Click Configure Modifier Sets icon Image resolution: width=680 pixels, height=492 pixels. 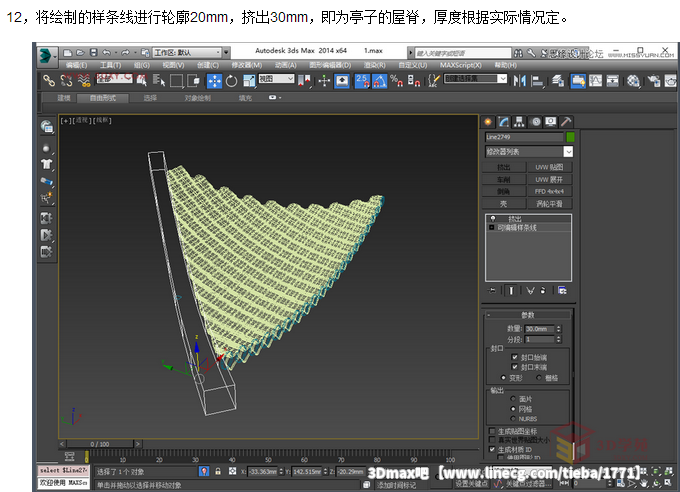(562, 290)
